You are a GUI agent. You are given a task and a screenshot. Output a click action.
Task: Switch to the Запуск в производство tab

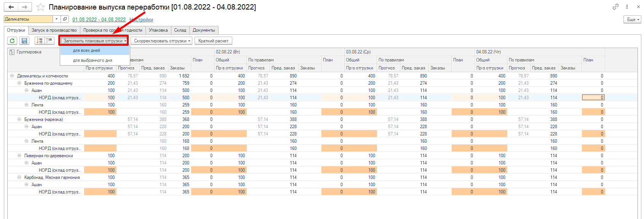[x=54, y=30]
